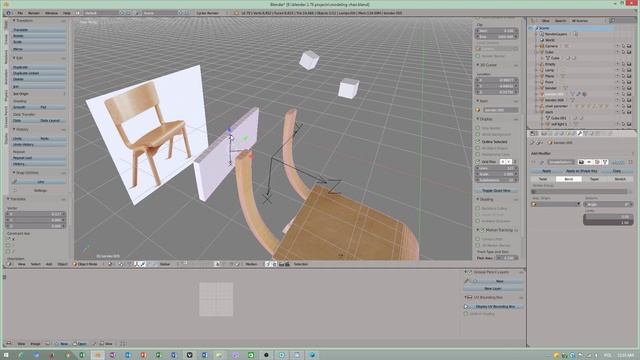This screenshot has width=640, height=360.
Task: Open the Render properties tab icon
Action: pyautogui.click(x=544, y=133)
